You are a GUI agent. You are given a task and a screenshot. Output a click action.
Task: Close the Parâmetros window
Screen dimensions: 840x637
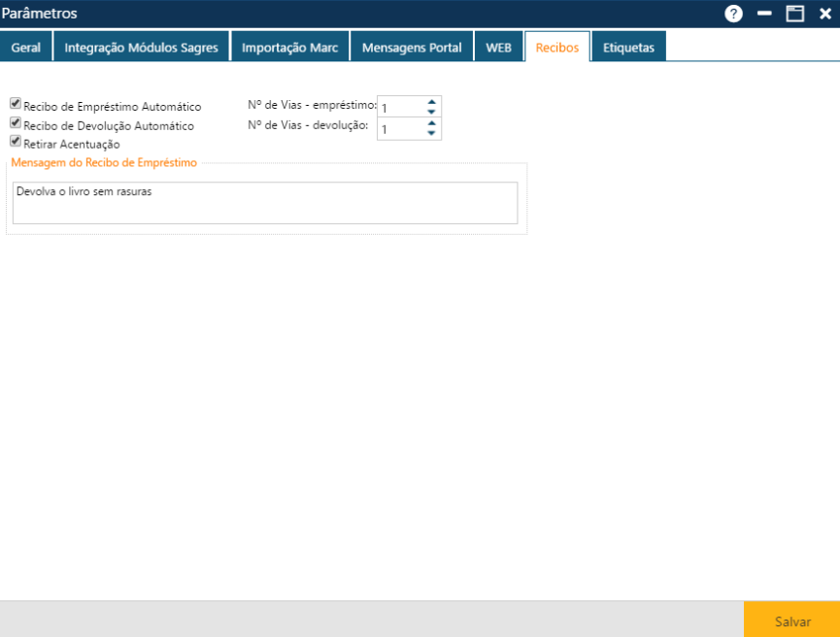pos(824,14)
